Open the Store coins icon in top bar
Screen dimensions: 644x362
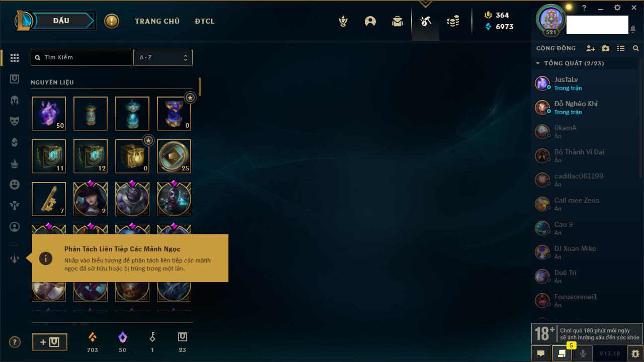coord(453,21)
